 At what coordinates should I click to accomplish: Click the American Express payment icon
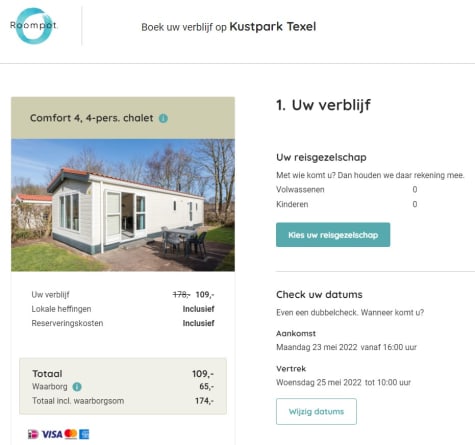84,434
